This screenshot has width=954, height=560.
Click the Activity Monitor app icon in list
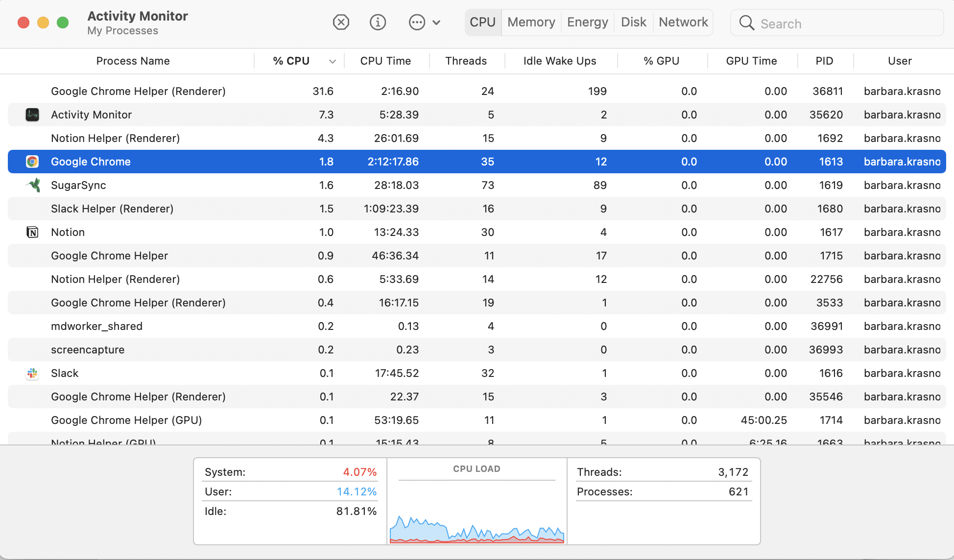click(32, 115)
